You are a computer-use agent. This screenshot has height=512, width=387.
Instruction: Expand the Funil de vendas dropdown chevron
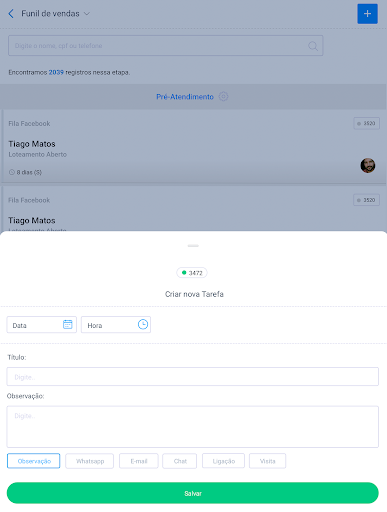pos(87,14)
